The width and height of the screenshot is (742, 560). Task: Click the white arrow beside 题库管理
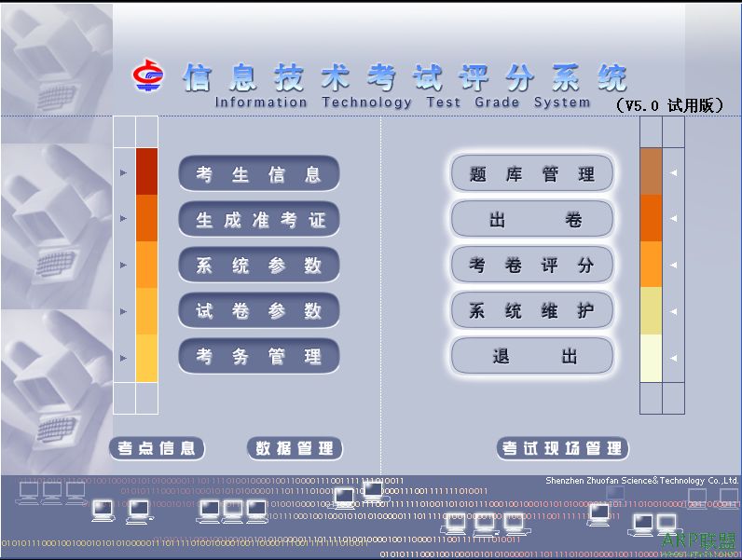click(673, 172)
